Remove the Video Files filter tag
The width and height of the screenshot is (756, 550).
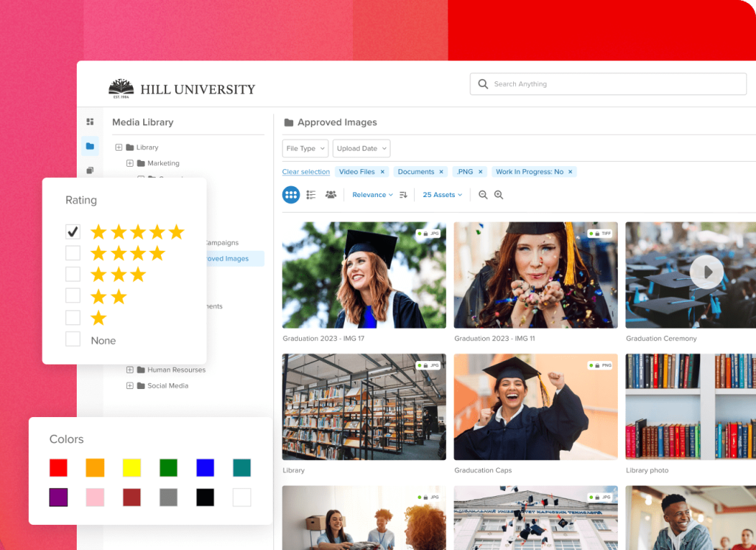[x=382, y=172]
